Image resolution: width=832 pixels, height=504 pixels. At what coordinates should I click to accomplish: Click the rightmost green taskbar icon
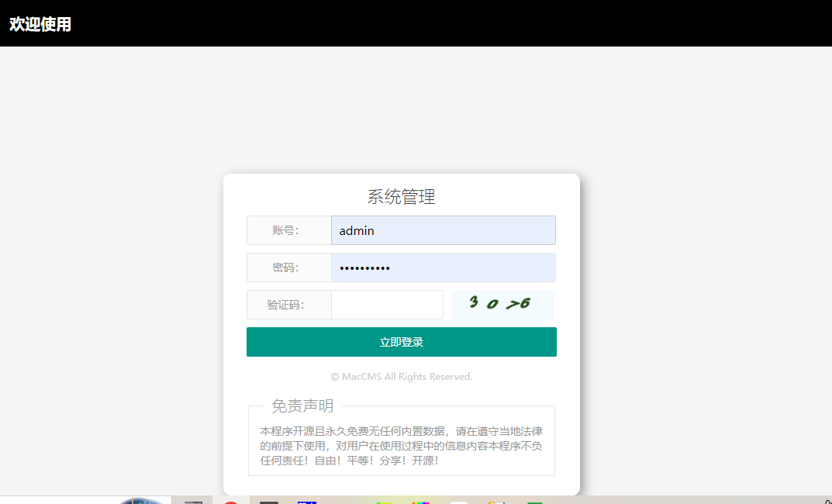click(x=537, y=502)
